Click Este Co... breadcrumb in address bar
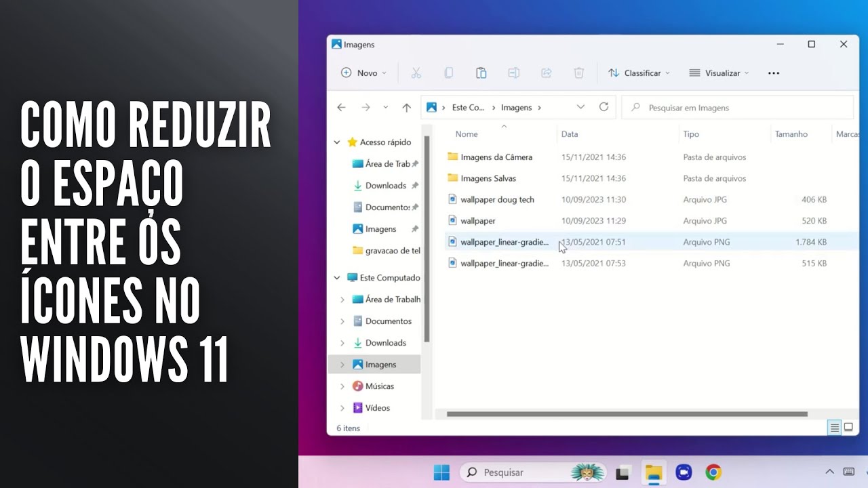868x488 pixels. click(x=468, y=107)
